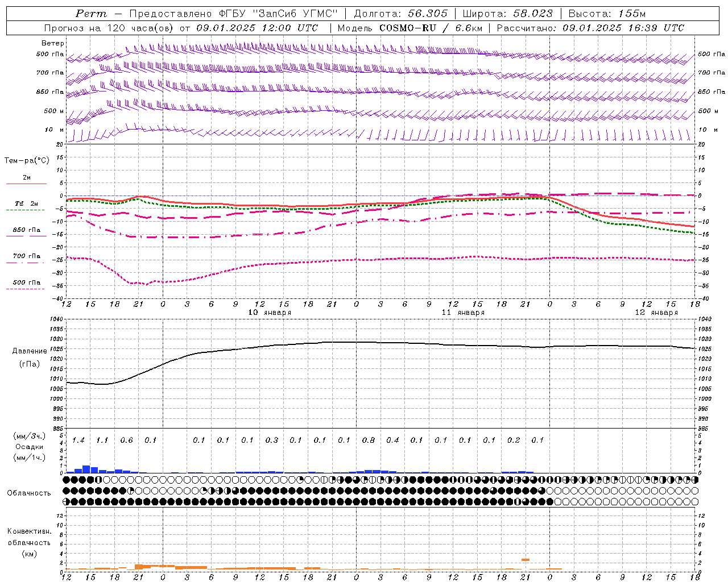
Task: Click the '10 января' date label
Action: coord(270,313)
